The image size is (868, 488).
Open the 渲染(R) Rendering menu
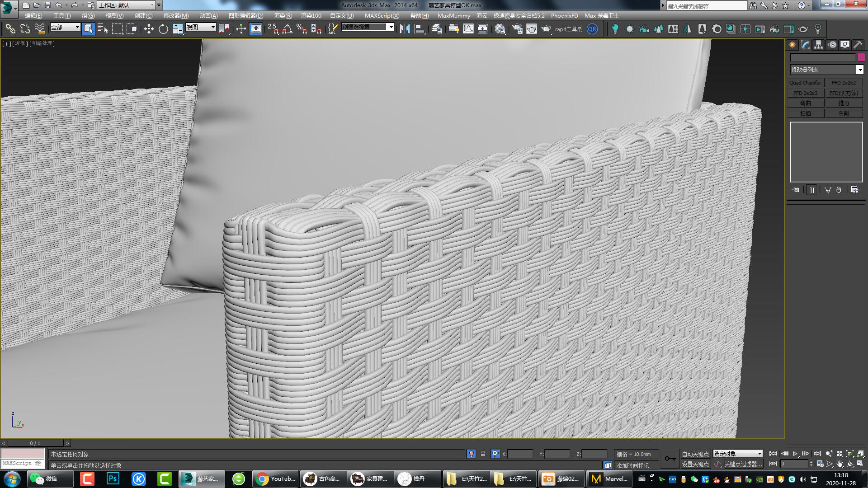(283, 15)
